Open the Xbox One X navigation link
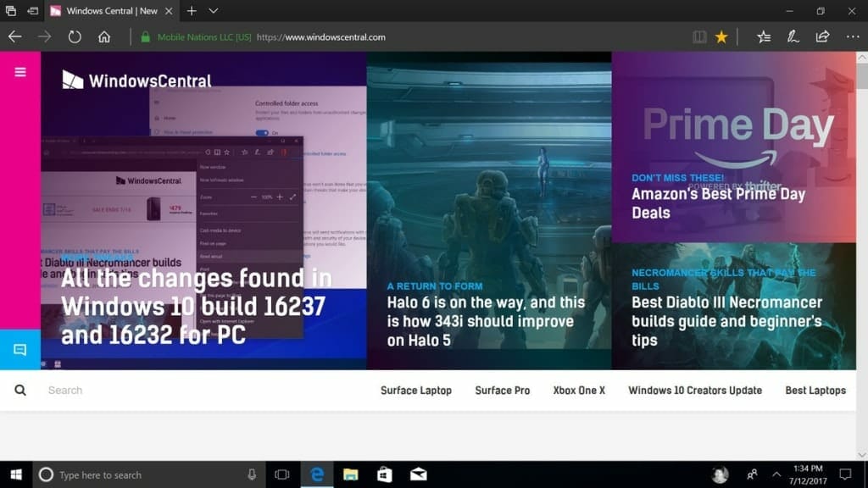This screenshot has width=868, height=488. pos(579,391)
